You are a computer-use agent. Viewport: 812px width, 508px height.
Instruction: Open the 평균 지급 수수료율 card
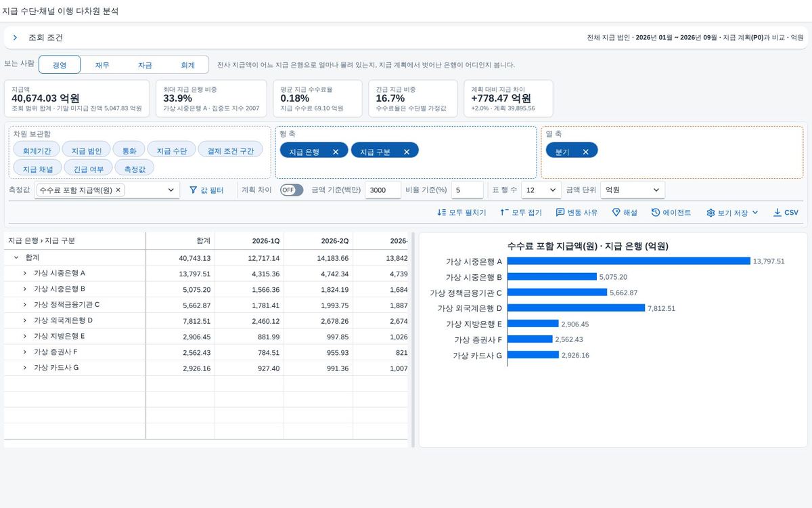pyautogui.click(x=317, y=98)
